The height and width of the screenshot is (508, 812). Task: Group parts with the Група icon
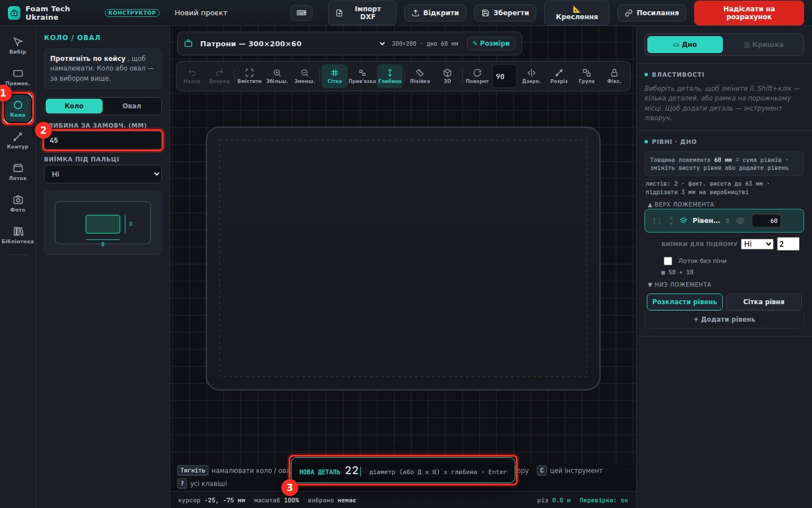pyautogui.click(x=586, y=76)
